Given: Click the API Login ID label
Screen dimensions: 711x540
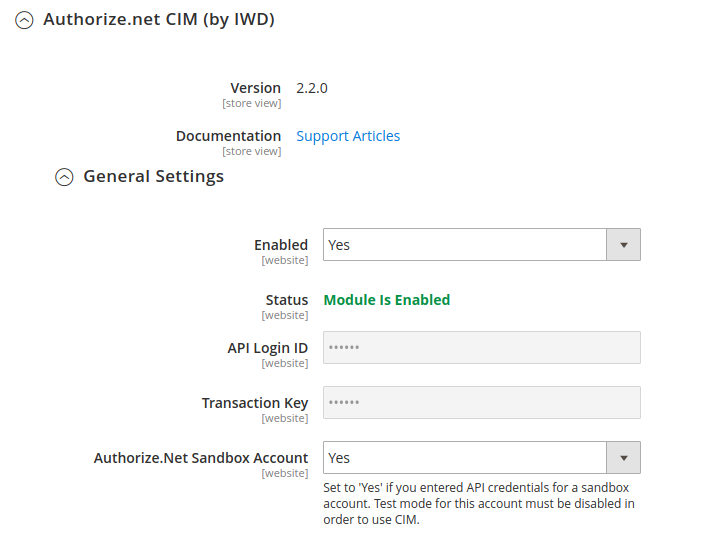Looking at the screenshot, I should (268, 348).
